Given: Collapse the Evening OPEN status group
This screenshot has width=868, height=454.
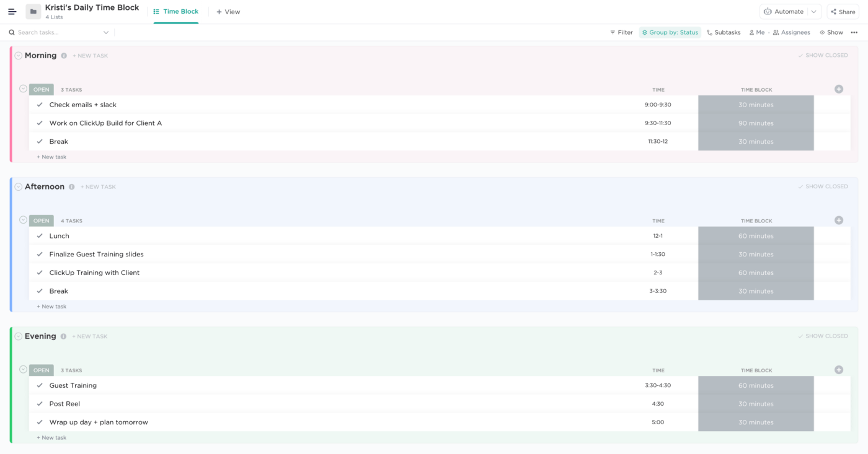Looking at the screenshot, I should pos(23,369).
